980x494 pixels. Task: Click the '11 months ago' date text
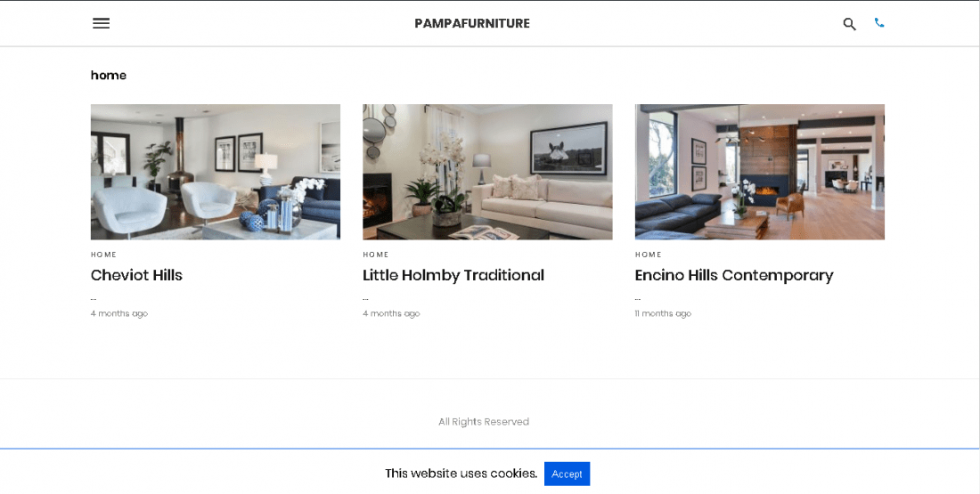coord(663,313)
